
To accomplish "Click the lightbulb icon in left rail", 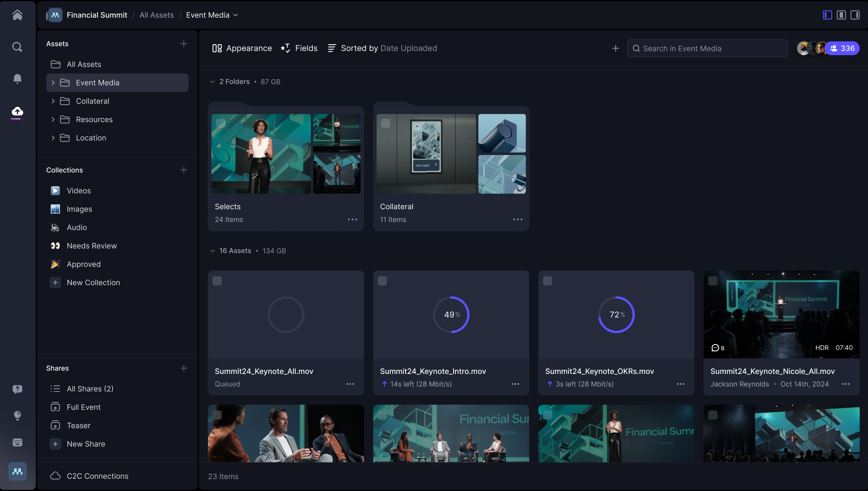I will pos(17,415).
